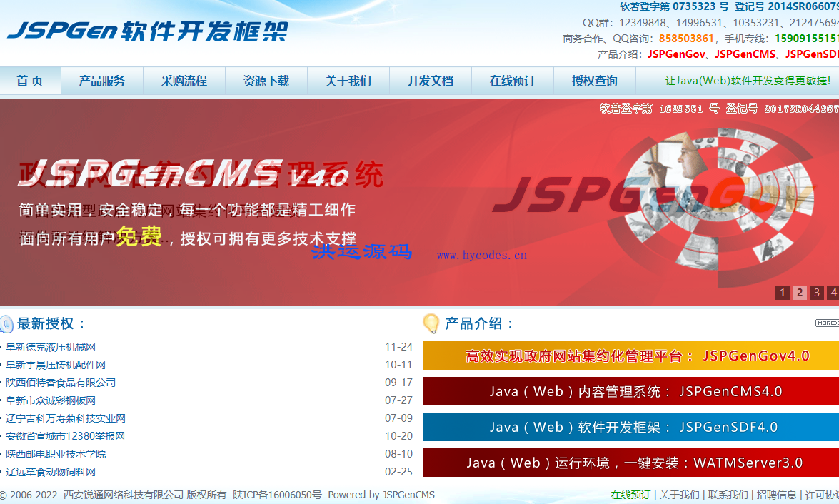Switch banner to slide 1

tap(783, 292)
